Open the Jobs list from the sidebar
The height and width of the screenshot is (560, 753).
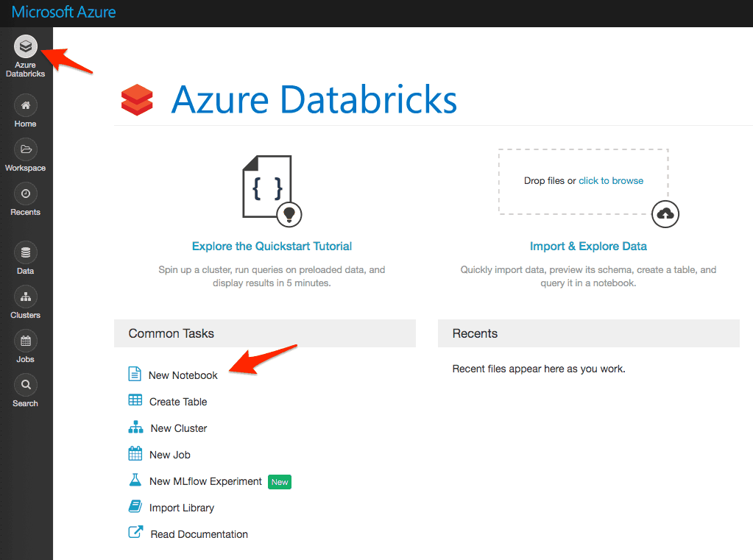25,342
